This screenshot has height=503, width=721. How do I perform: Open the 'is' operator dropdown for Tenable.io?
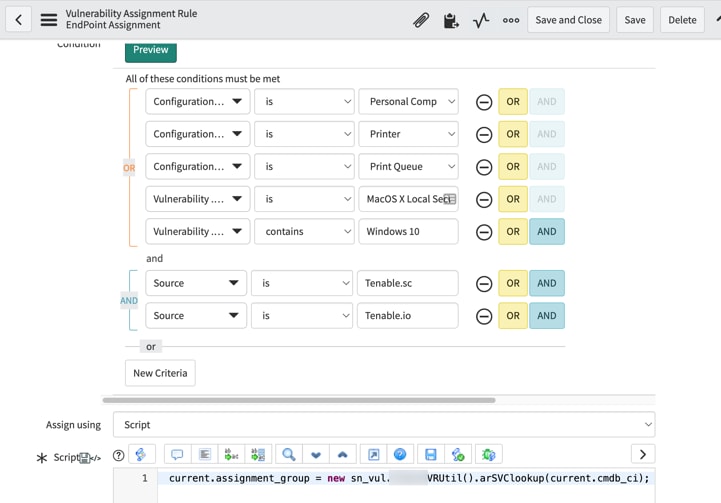click(x=302, y=316)
